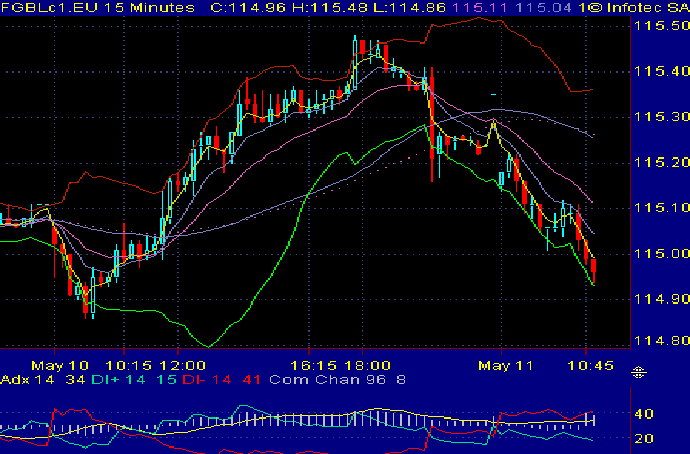Click the close value C:114.96 in header

pyautogui.click(x=249, y=7)
